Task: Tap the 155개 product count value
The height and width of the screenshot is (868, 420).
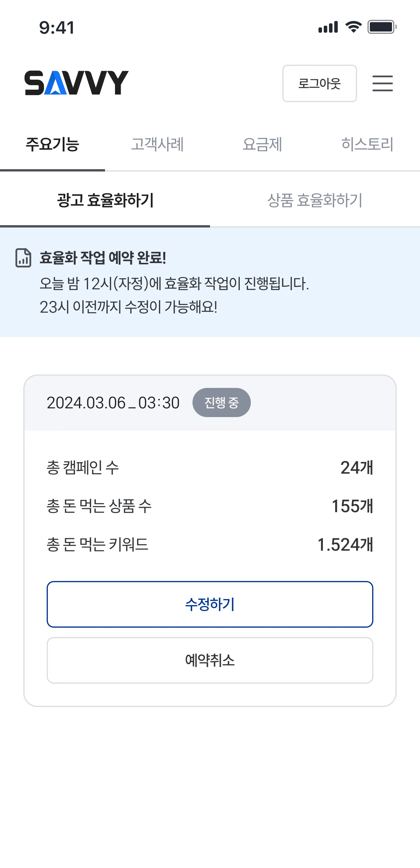Action: coord(352,506)
